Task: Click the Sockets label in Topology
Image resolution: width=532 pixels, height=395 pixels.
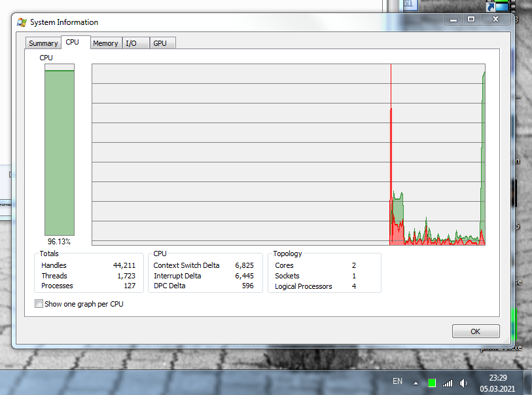Action: pos(287,276)
